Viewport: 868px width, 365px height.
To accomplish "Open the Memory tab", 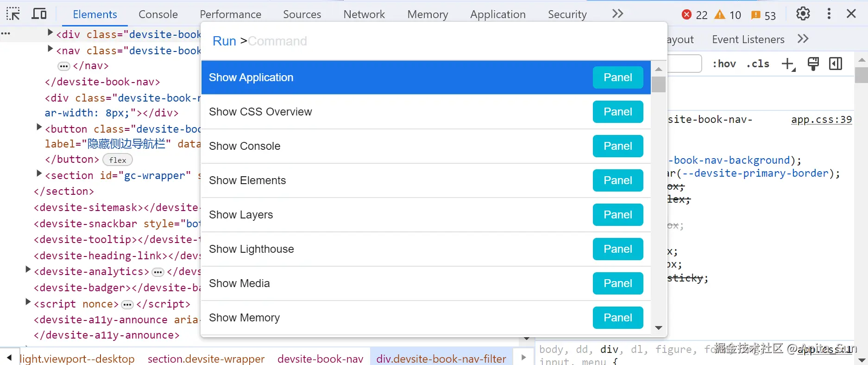I will point(428,14).
